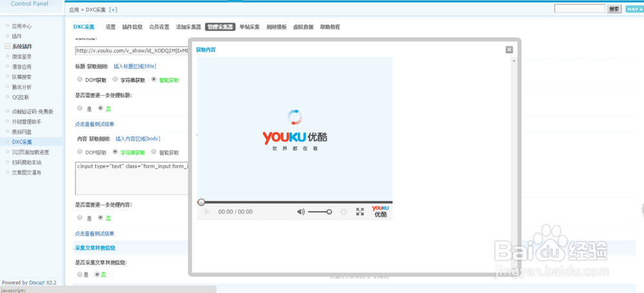Open 文章图文瀑布 in sidebar
The height and width of the screenshot is (293, 644).
pyautogui.click(x=26, y=173)
